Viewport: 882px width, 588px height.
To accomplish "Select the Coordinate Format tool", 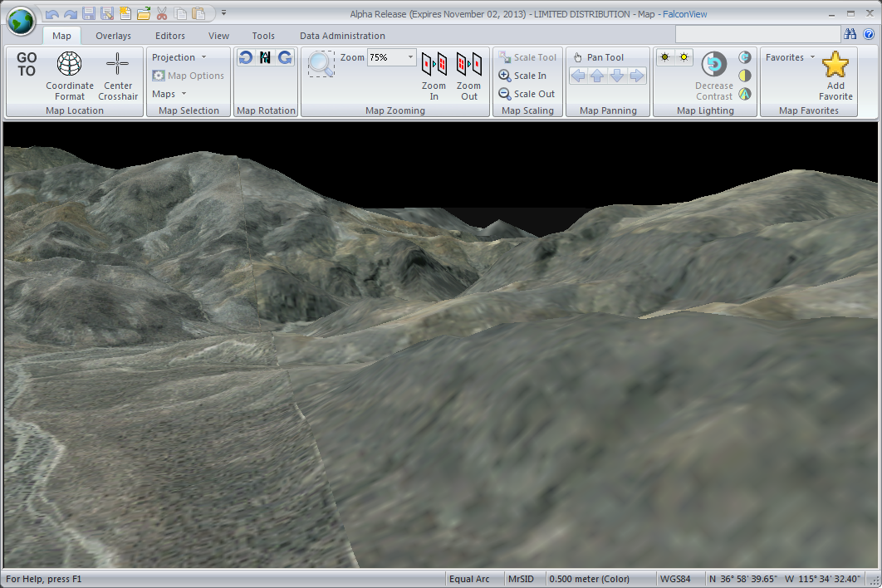I will click(69, 75).
